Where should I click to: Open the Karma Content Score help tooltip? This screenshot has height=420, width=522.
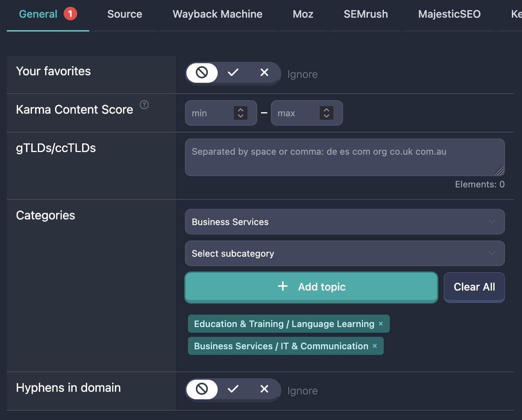coord(144,105)
